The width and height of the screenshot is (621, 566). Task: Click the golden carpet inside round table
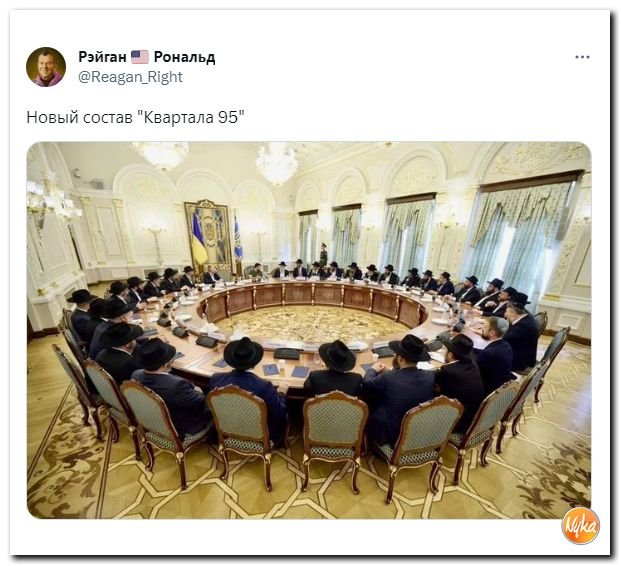click(312, 324)
